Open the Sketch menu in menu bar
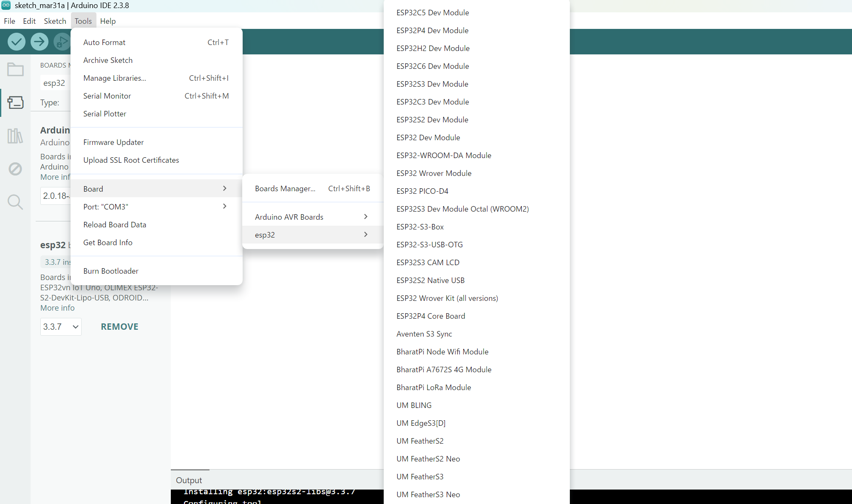Screen dimensions: 852x504 [55, 21]
